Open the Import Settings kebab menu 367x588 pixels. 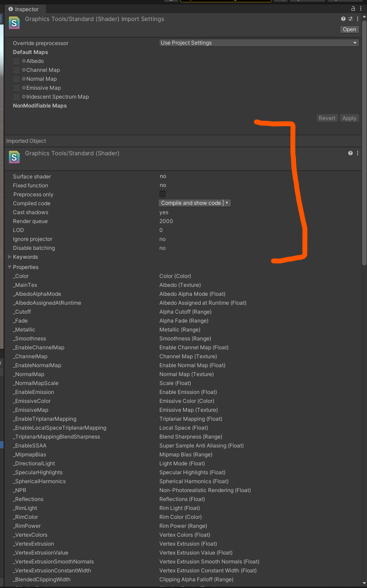357,19
